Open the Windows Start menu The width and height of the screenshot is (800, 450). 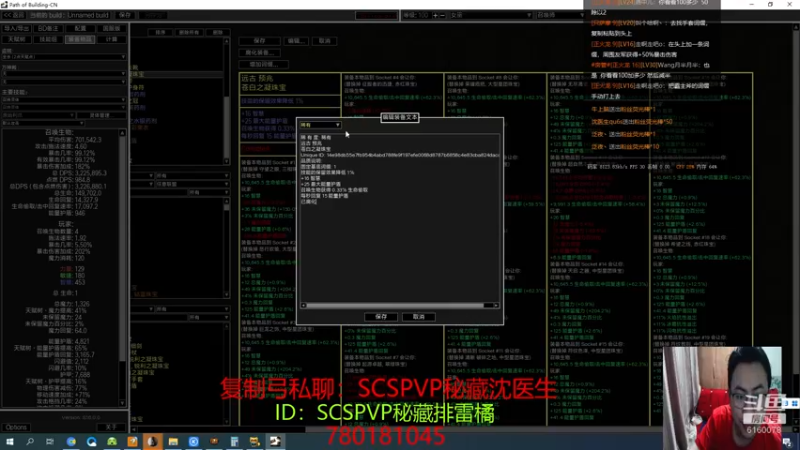tap(10, 441)
